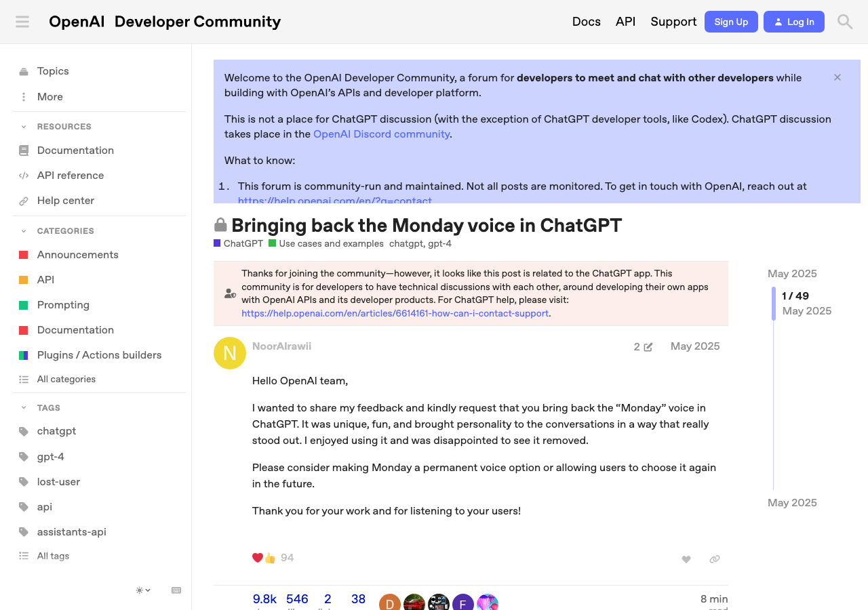Image resolution: width=868 pixels, height=610 pixels.
Task: Click NoorAlrawii's yellow avatar
Action: [230, 353]
